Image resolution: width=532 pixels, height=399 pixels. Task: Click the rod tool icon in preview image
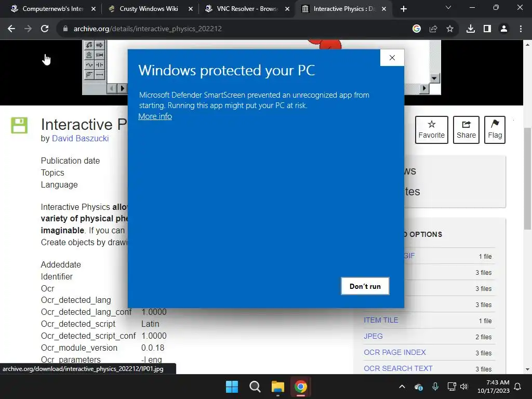click(99, 75)
